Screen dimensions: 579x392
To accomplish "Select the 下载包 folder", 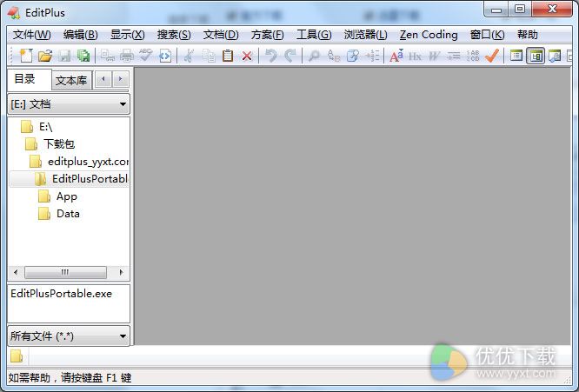I will [x=50, y=144].
